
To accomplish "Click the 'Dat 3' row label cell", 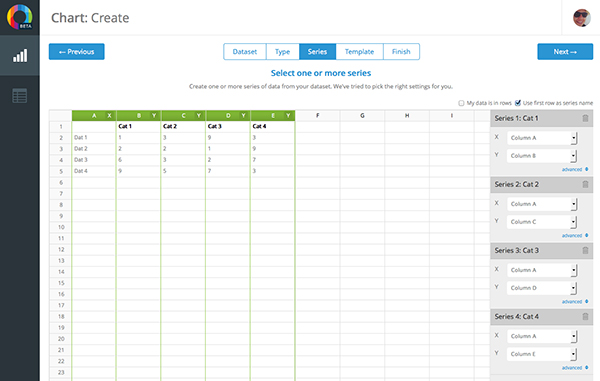I will [94, 160].
